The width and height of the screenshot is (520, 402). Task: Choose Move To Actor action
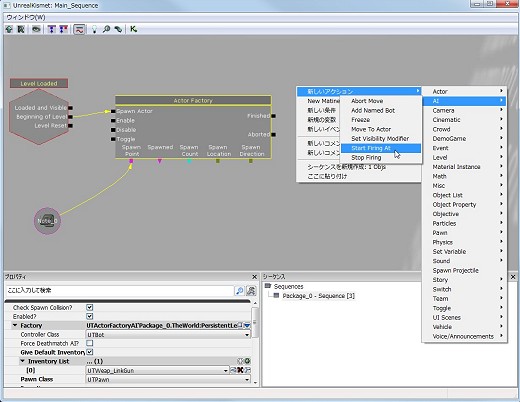point(381,129)
